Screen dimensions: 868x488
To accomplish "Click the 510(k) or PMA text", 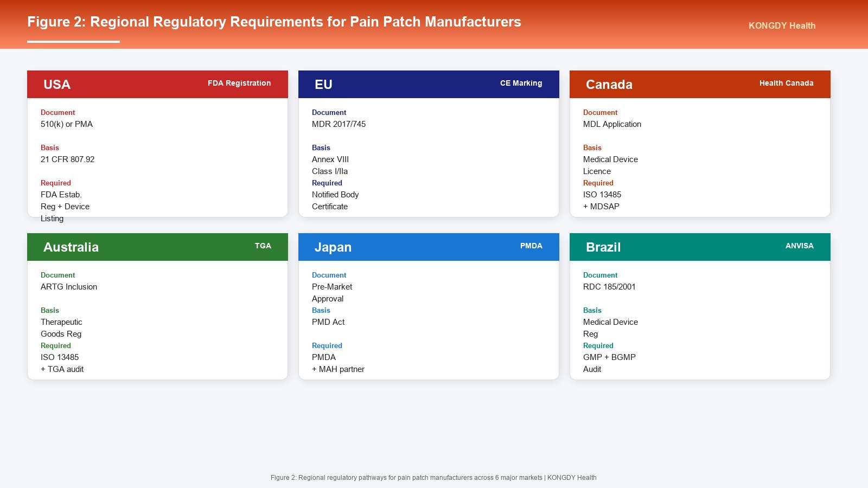I will [x=67, y=124].
